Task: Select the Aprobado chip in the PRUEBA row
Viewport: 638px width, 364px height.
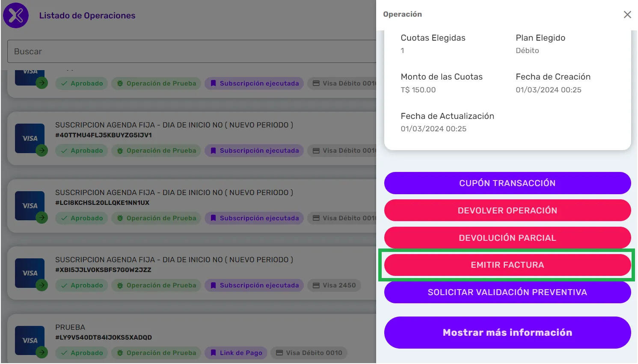Action: click(x=82, y=353)
